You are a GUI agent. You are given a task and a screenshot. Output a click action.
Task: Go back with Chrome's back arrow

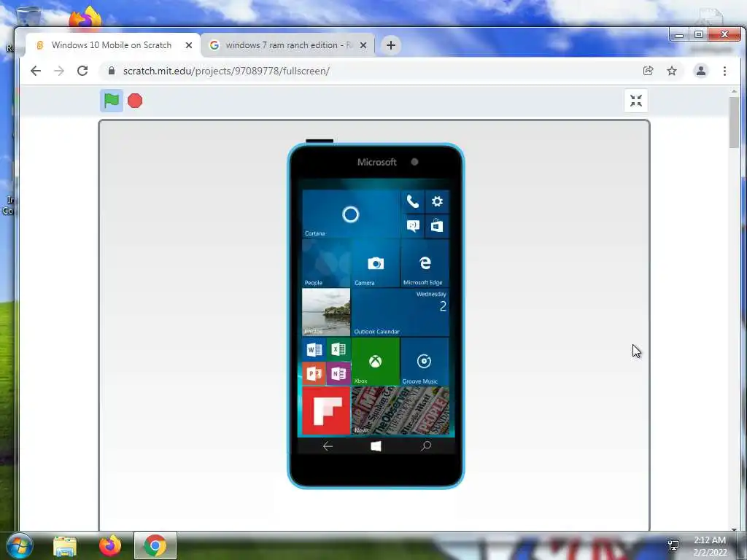[36, 71]
